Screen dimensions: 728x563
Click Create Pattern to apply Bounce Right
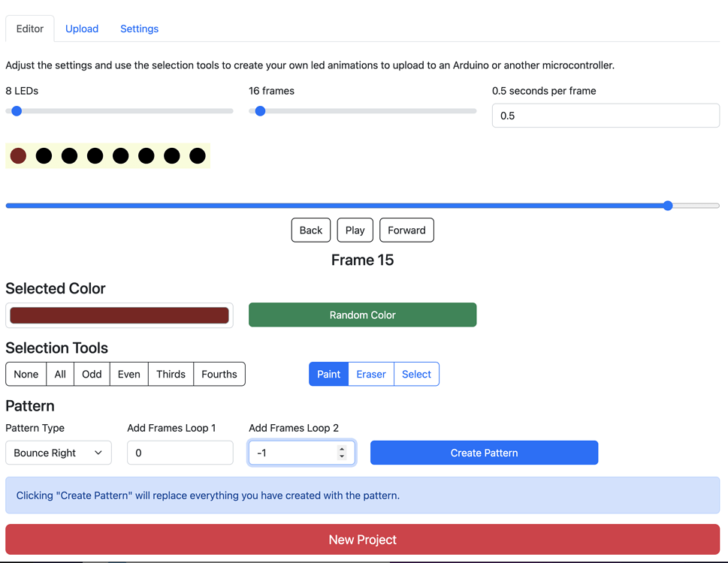point(483,453)
